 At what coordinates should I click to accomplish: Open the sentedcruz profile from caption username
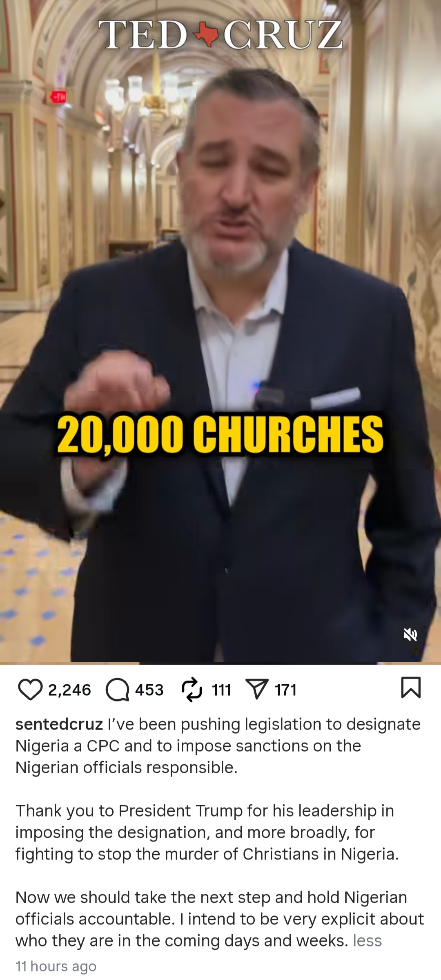tap(59, 724)
